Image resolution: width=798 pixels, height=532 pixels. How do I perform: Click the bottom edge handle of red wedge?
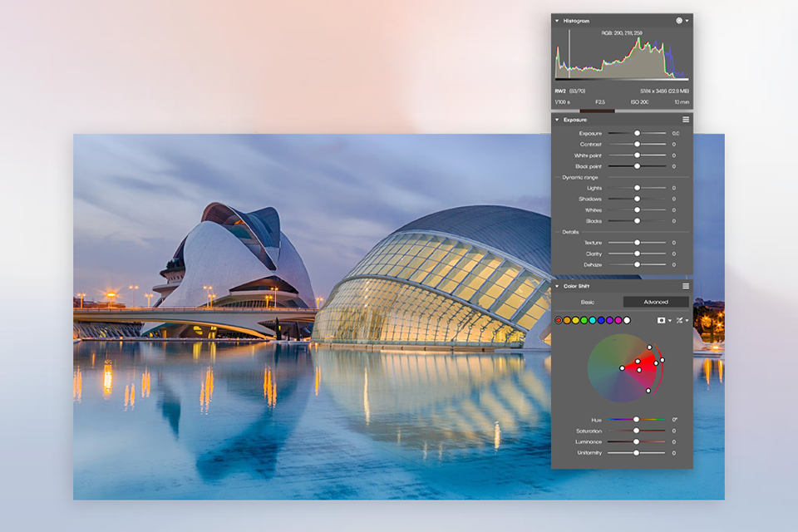click(x=648, y=391)
